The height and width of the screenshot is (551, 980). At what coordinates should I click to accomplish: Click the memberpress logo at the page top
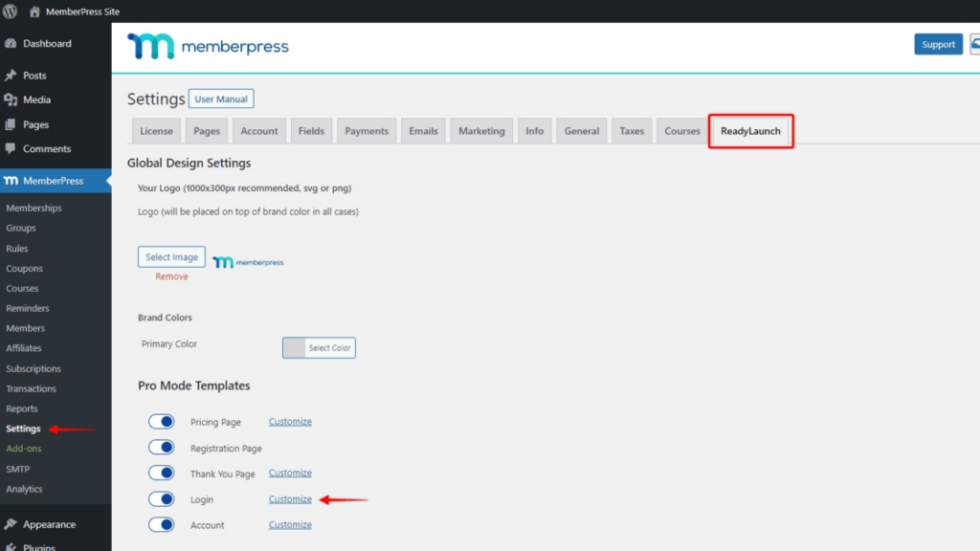(x=207, y=44)
